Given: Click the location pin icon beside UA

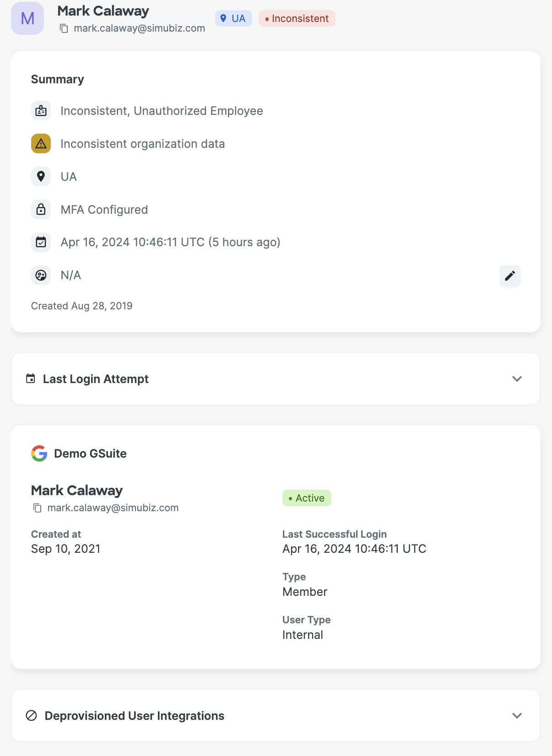Looking at the screenshot, I should tap(41, 177).
